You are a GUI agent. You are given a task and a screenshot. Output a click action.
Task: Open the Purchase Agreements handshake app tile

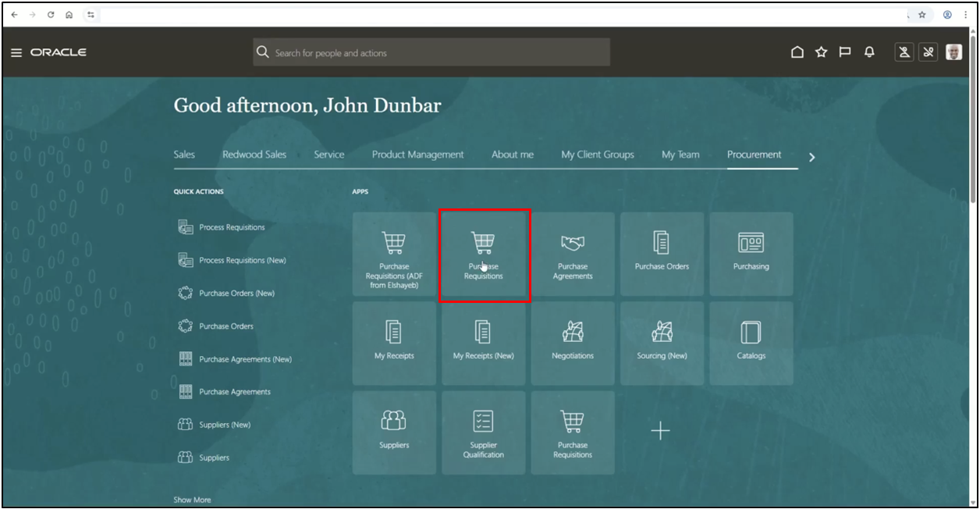573,254
